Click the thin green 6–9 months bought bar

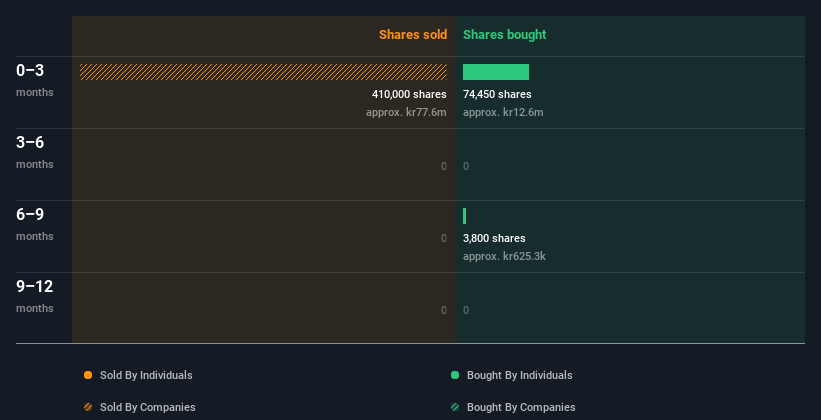click(464, 216)
